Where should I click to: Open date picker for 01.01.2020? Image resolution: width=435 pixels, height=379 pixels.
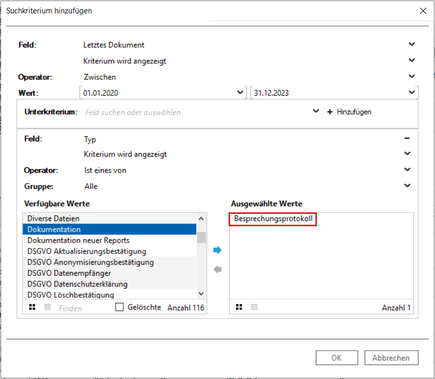point(240,92)
